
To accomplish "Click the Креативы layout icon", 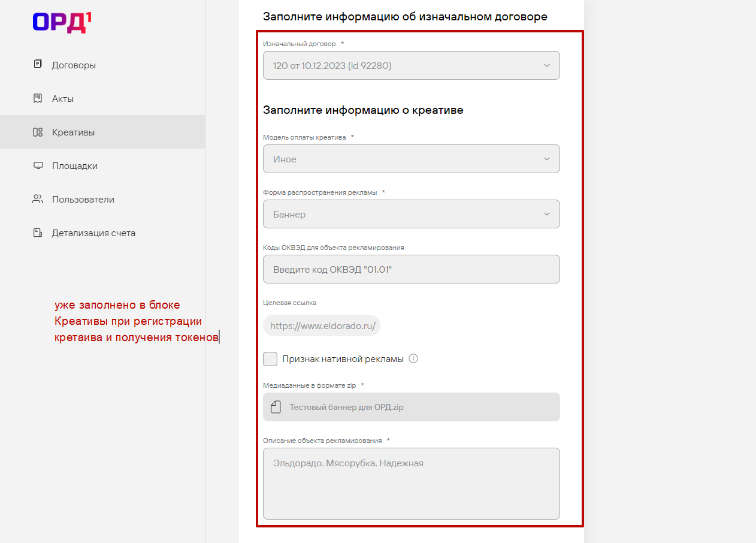I will 38,132.
